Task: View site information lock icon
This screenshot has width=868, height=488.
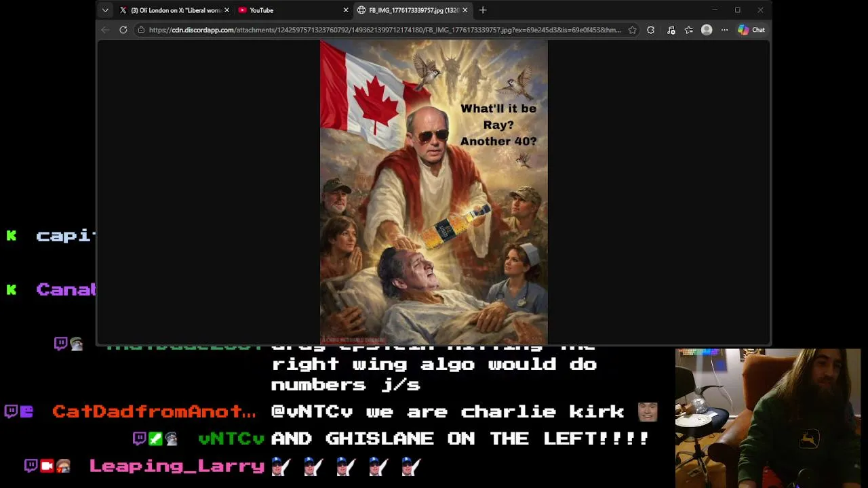Action: [x=141, y=30]
